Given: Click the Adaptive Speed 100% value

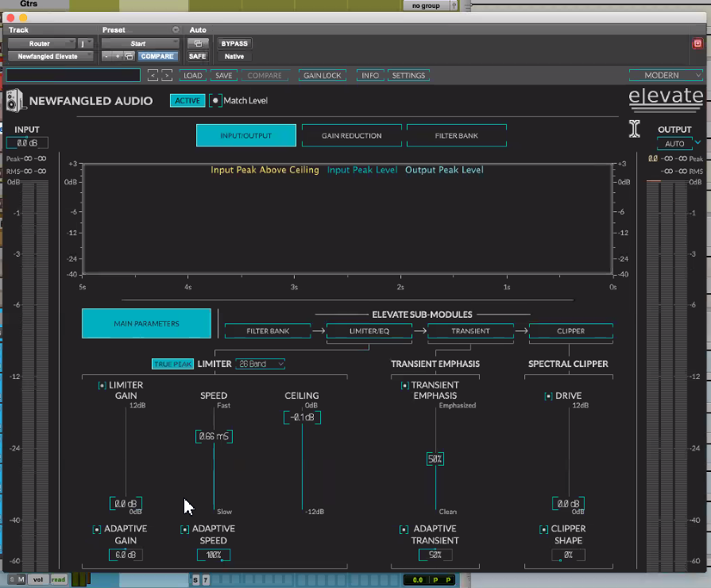Looking at the screenshot, I should point(214,555).
